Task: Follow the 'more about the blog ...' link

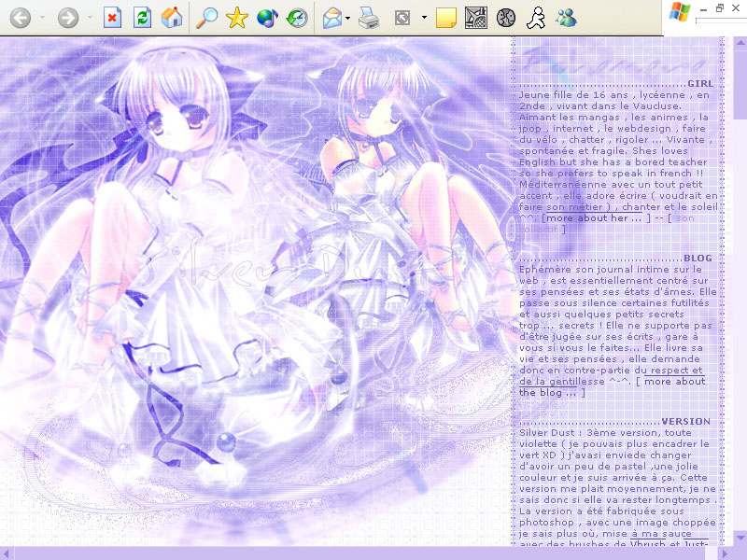Action: click(612, 387)
